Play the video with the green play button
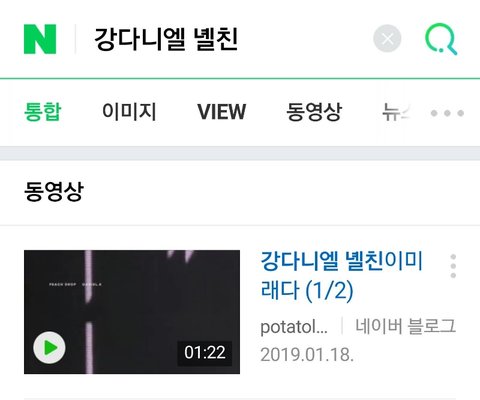Viewport: 480px width, 400px height. [49, 348]
